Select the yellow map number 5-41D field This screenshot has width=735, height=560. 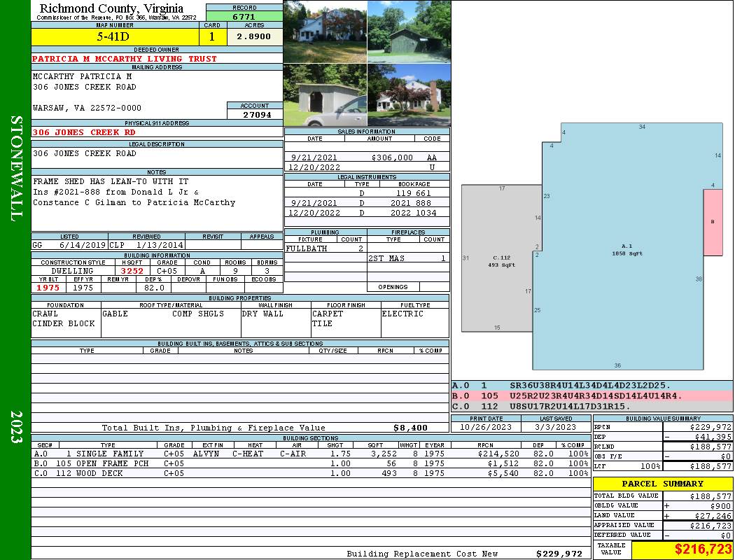click(x=115, y=36)
